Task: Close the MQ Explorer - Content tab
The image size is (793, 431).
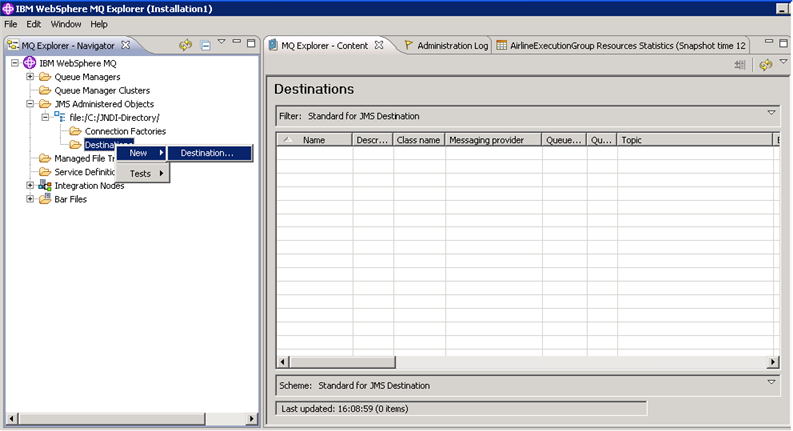Action: point(379,45)
